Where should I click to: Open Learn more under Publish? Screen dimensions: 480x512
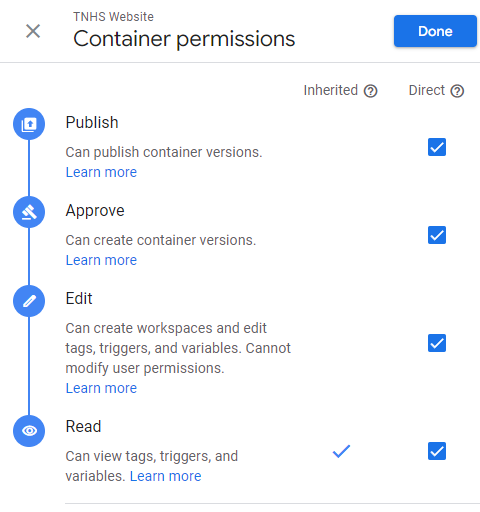tap(101, 172)
